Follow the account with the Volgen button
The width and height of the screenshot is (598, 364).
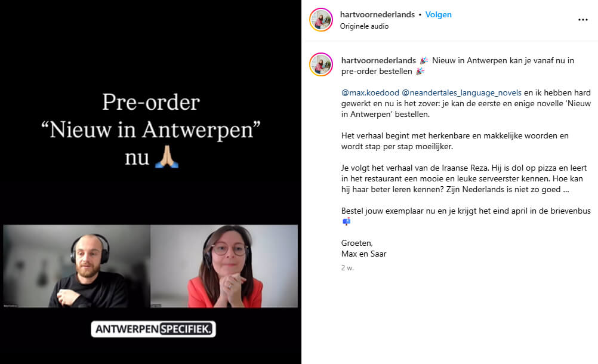pos(438,14)
